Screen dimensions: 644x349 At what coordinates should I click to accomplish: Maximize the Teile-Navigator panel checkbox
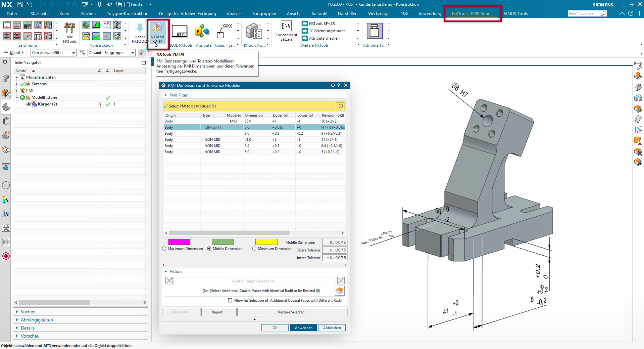click(144, 62)
